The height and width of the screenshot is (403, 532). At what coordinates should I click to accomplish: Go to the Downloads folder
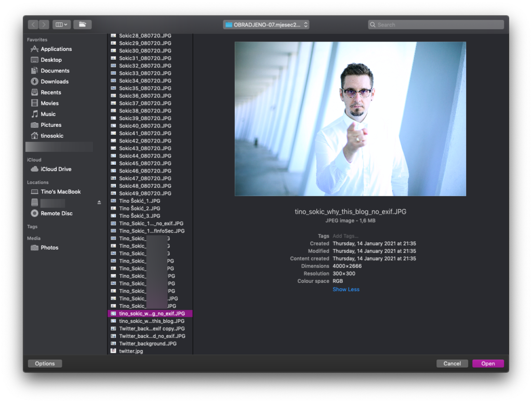(x=55, y=82)
